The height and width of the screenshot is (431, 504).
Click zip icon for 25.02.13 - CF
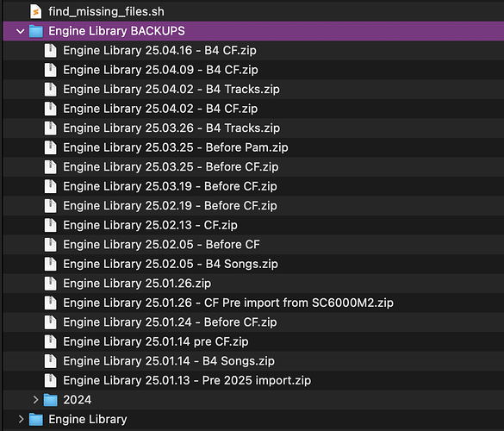point(51,225)
